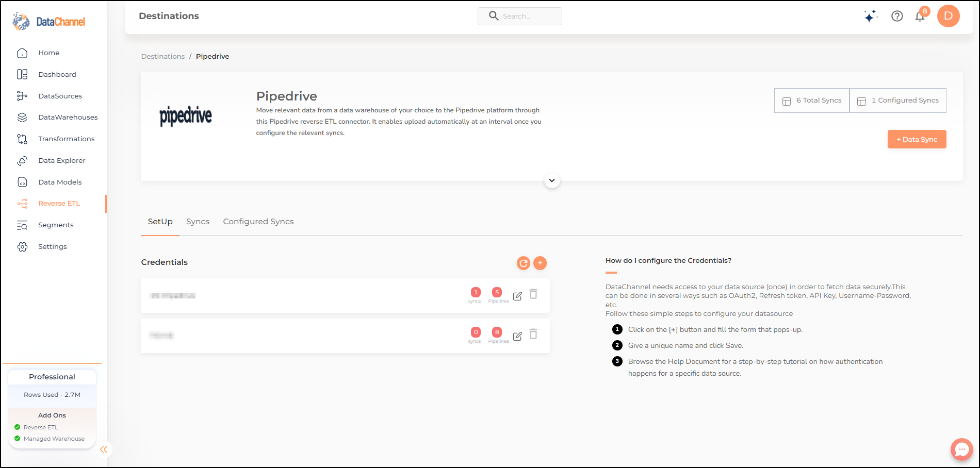Click the pipedrive logo image

pyautogui.click(x=186, y=116)
